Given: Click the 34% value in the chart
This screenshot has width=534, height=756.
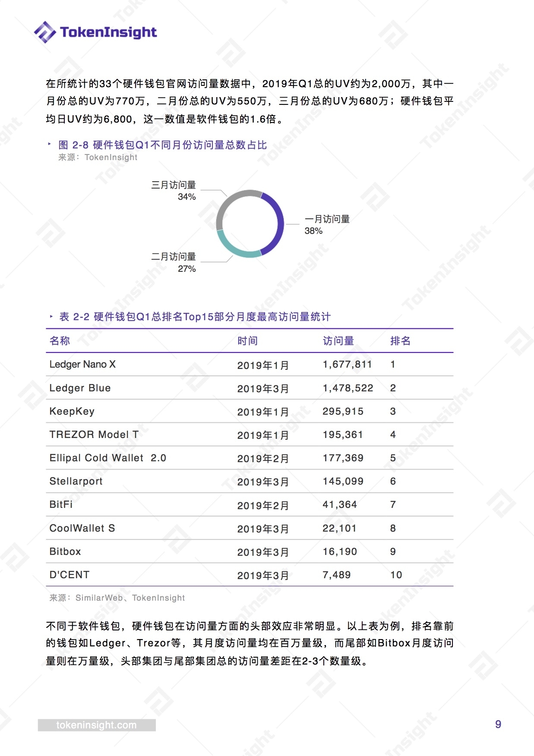Looking at the screenshot, I should (x=187, y=197).
